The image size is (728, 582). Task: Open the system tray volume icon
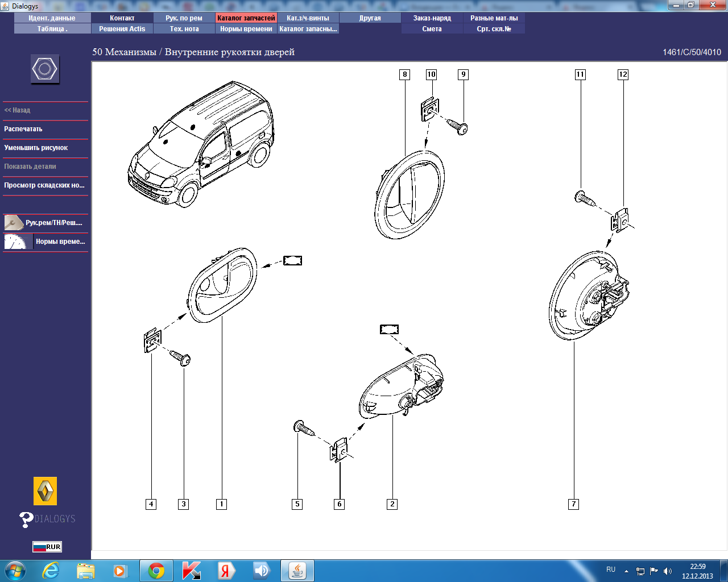pyautogui.click(x=668, y=571)
